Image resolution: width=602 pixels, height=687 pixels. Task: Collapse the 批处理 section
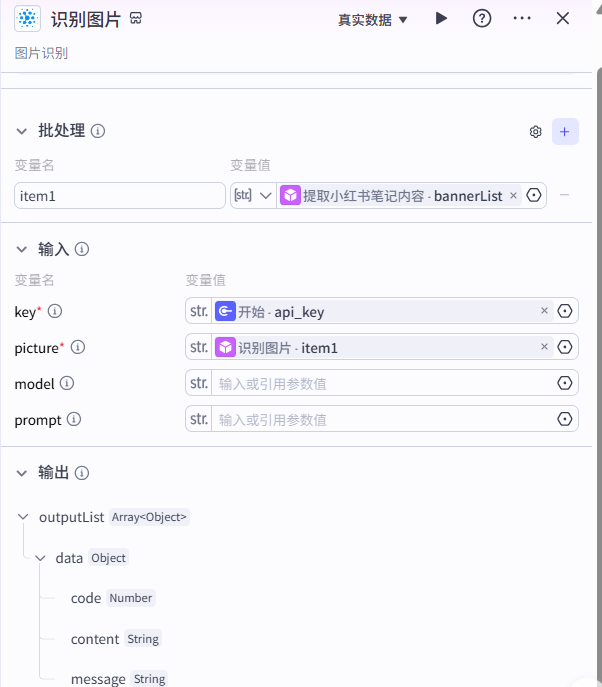coord(22,131)
